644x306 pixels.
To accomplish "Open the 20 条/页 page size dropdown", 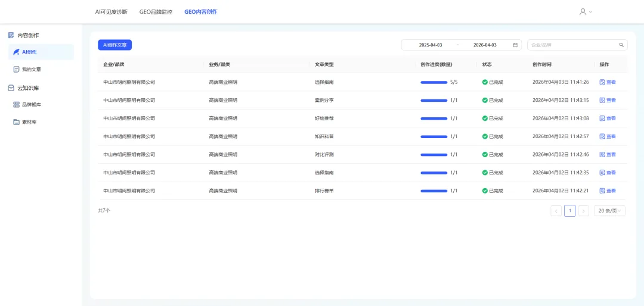I will coord(609,211).
